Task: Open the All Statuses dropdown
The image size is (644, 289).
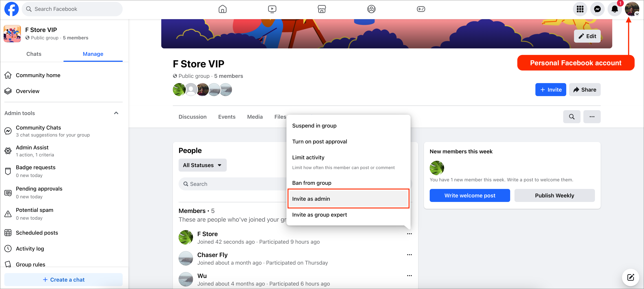Action: point(203,165)
